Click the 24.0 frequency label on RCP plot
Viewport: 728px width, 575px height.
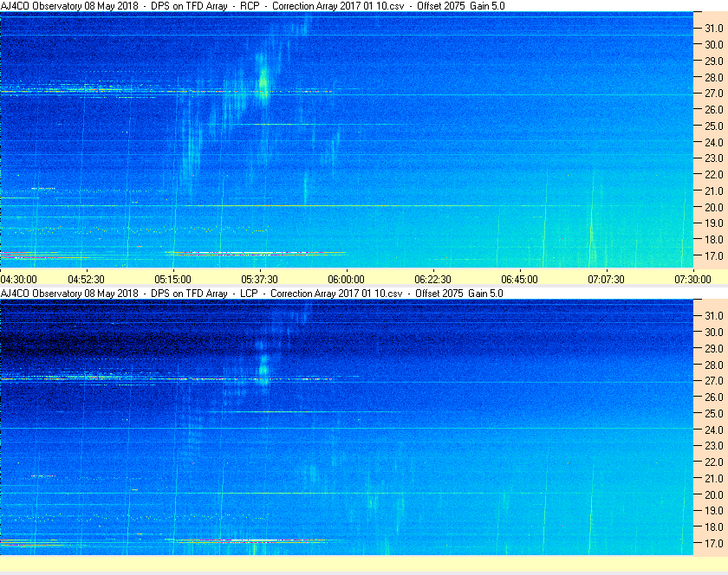(714, 142)
